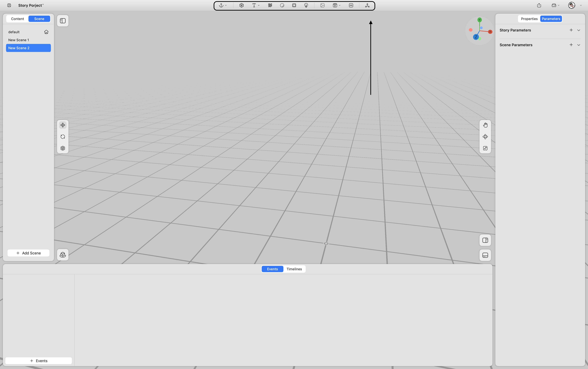Click the 3D cube model icon in toolbar
This screenshot has height=369, width=588.
coord(241,5)
